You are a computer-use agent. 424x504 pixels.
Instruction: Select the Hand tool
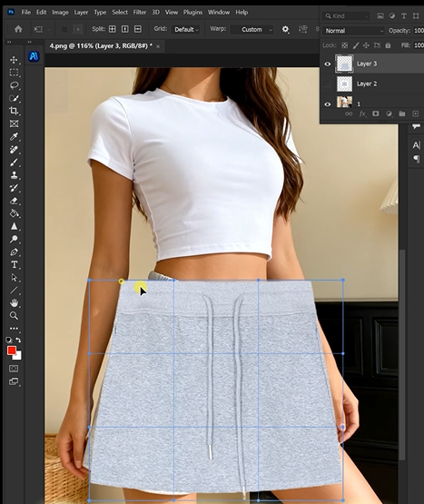(x=14, y=302)
